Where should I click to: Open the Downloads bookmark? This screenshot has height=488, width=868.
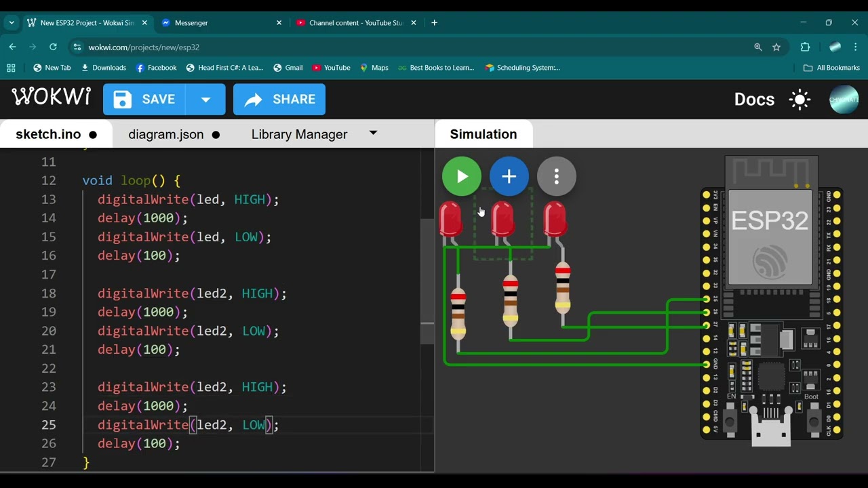(104, 68)
